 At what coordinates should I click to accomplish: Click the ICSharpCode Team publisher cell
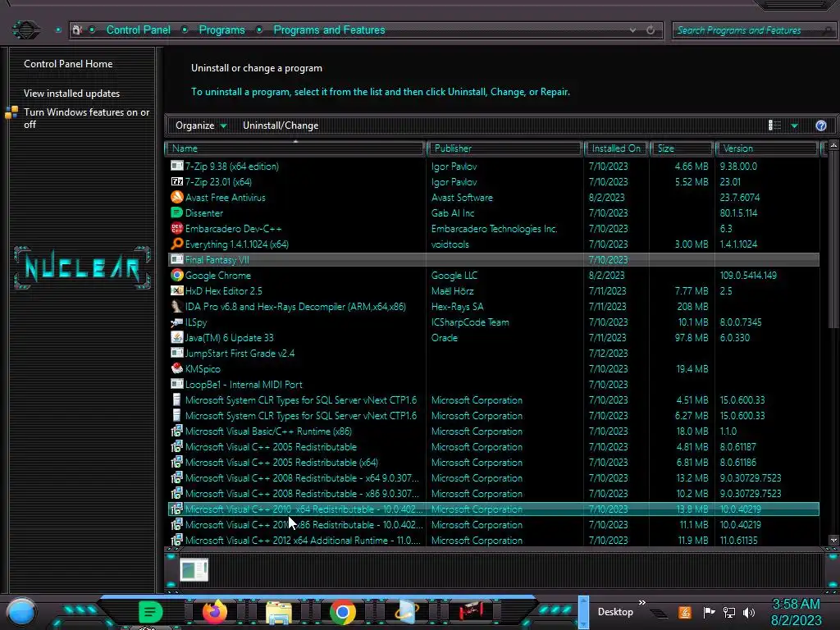click(x=470, y=322)
